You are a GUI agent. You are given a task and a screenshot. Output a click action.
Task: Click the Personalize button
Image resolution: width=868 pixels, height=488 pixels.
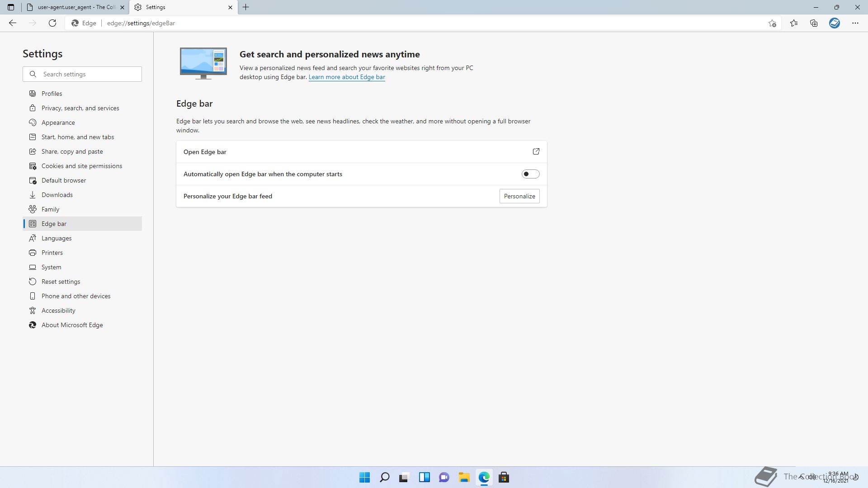click(x=519, y=196)
